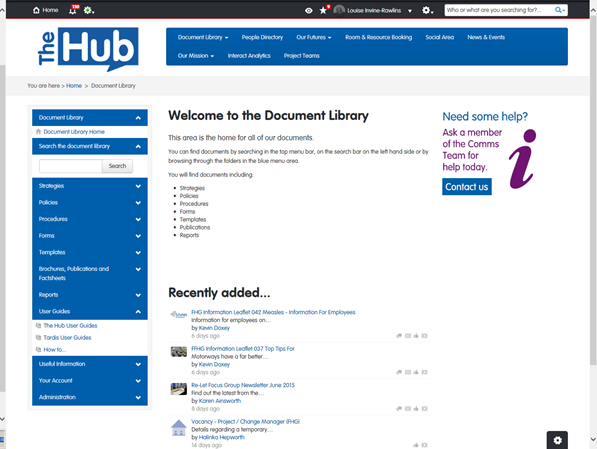
Task: Open the favourites star icon
Action: (323, 10)
